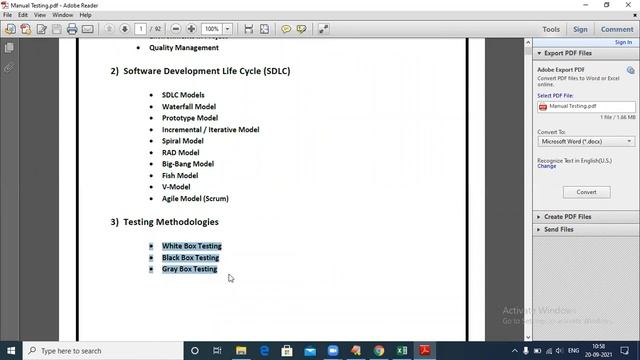Go to previous page with the up arrow

109,29
